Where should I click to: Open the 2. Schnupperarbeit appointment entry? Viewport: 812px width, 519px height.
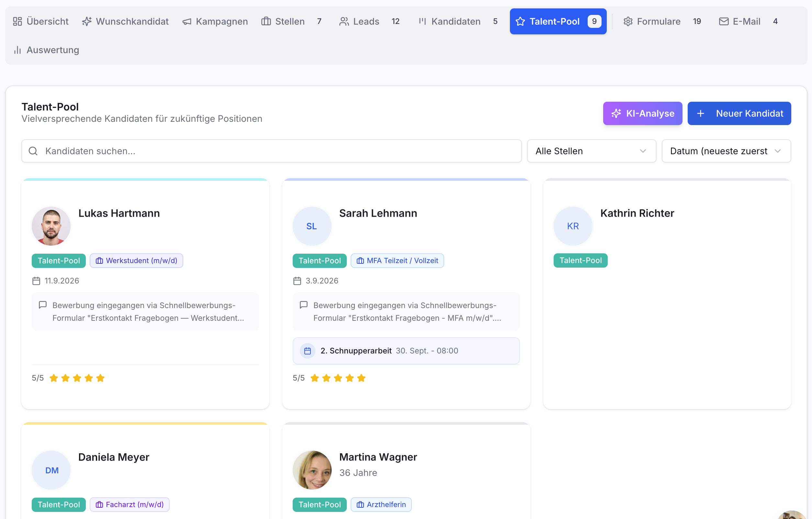click(x=406, y=351)
